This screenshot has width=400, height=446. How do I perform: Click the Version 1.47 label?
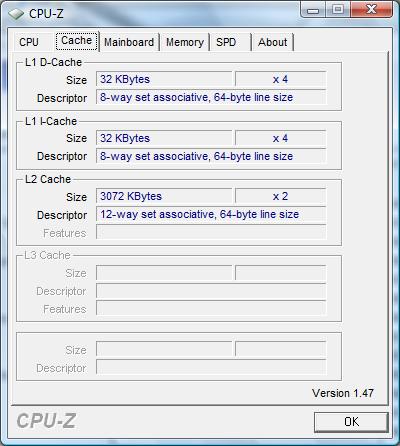click(343, 393)
